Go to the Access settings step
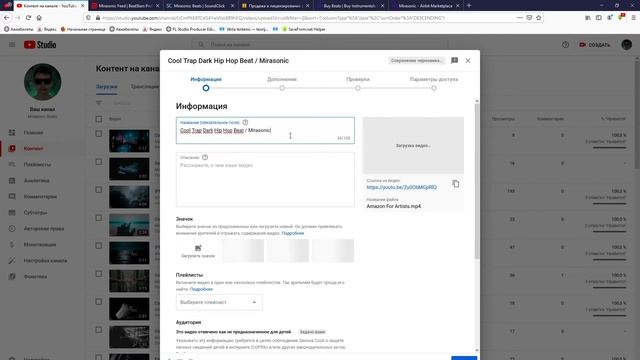 (x=434, y=83)
